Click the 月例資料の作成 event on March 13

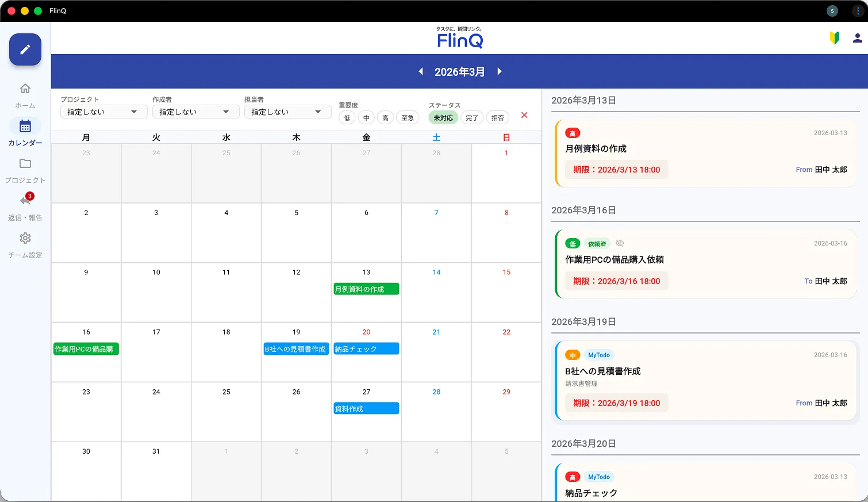[x=366, y=289]
